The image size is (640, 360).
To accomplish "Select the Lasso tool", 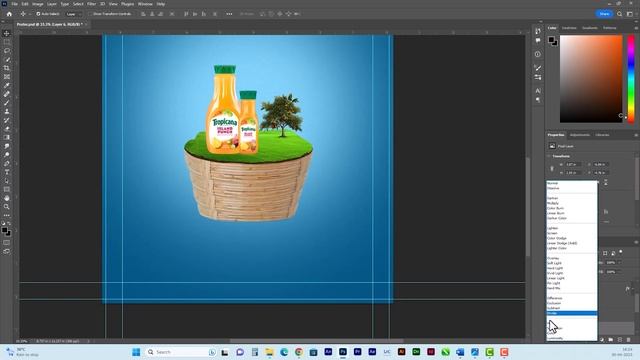I will tap(7, 51).
